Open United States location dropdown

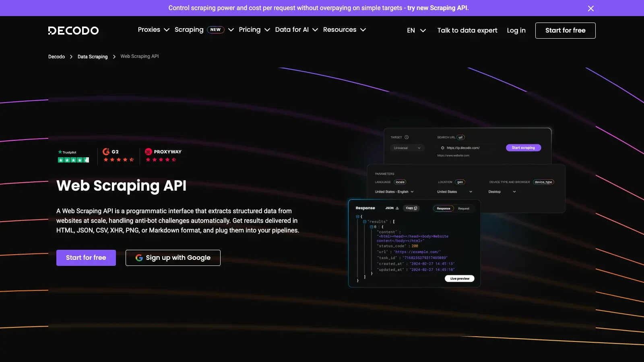coord(454,192)
